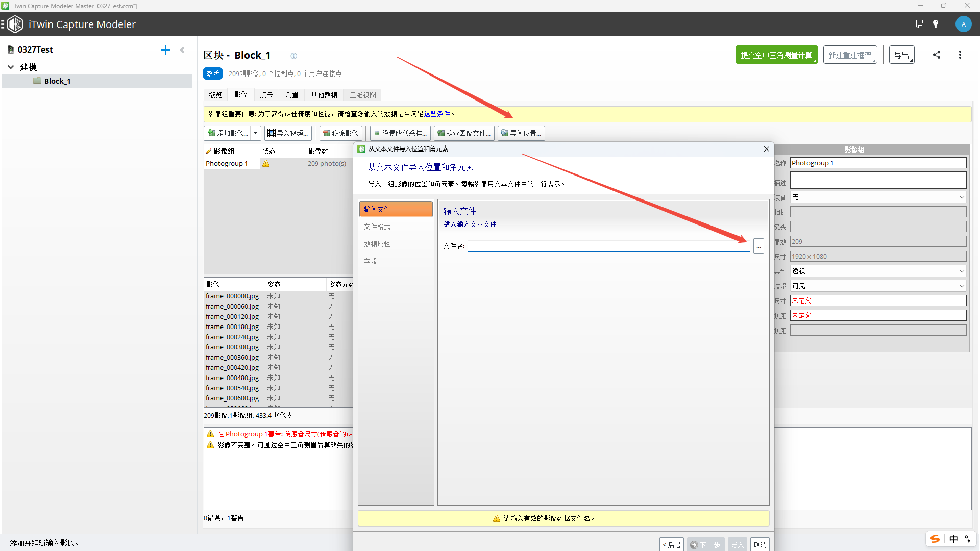Switch to the 点云 tab
The height and width of the screenshot is (551, 980).
click(266, 95)
